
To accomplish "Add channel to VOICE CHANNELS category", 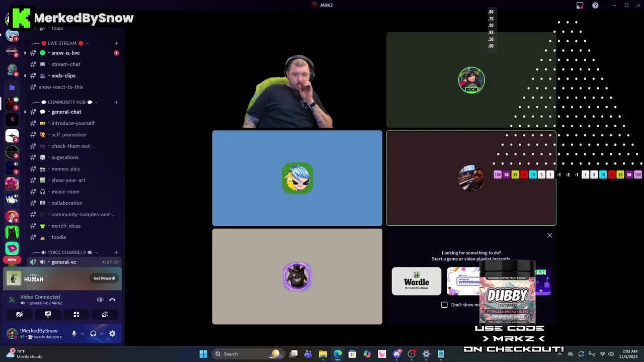I will click(x=116, y=252).
